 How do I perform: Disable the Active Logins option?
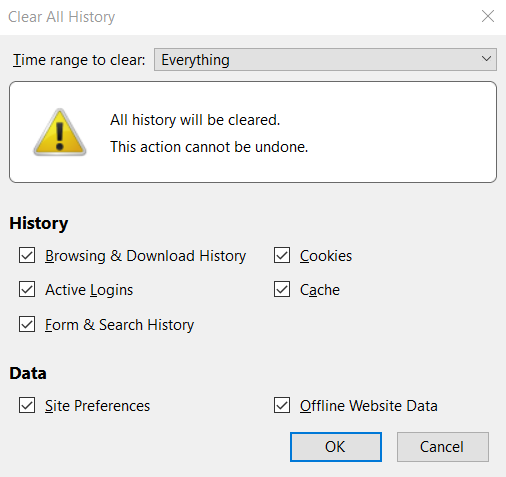(27, 289)
